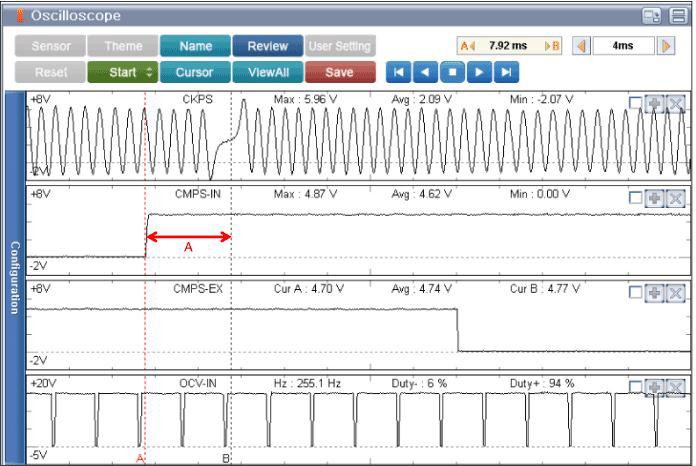The image size is (696, 466).
Task: Toggle the Start button up-down arrows
Action: (150, 72)
